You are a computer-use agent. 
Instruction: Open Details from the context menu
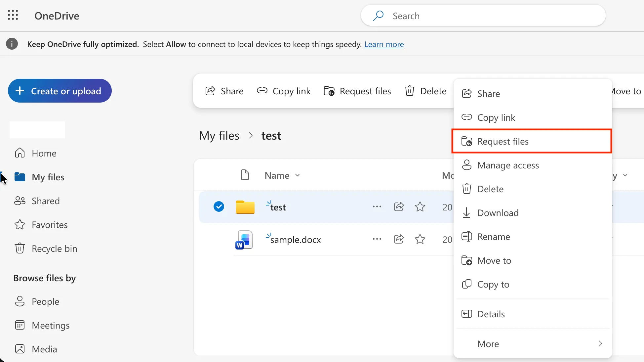pyautogui.click(x=533, y=314)
